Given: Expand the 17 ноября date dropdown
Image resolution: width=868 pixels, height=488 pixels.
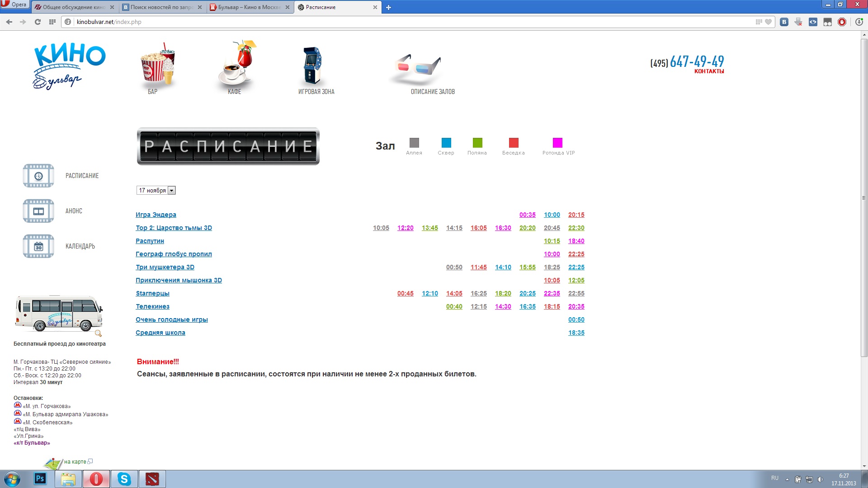Looking at the screenshot, I should pyautogui.click(x=171, y=191).
